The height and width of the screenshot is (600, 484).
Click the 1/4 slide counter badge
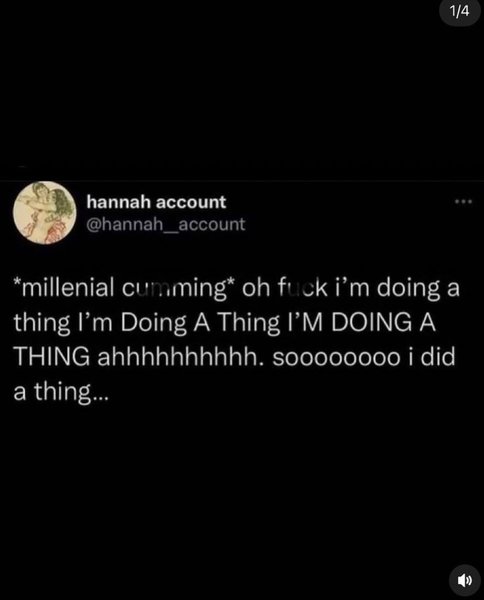[459, 12]
